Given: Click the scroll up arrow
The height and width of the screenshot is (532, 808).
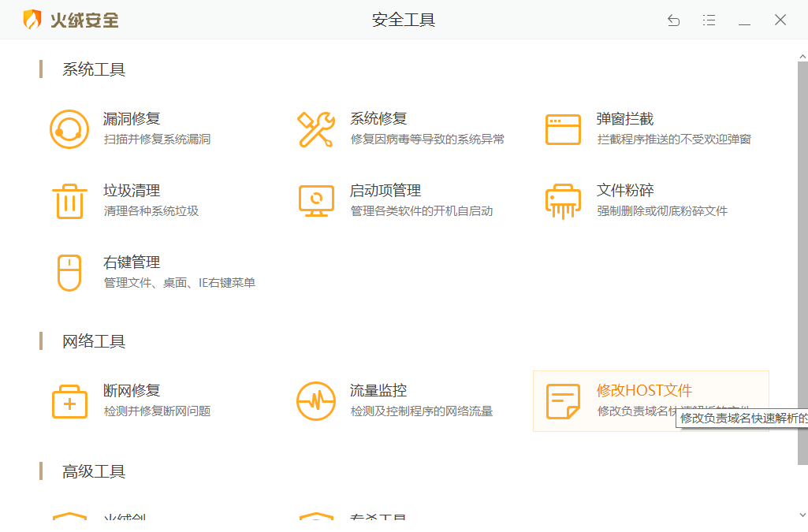Looking at the screenshot, I should [802, 56].
